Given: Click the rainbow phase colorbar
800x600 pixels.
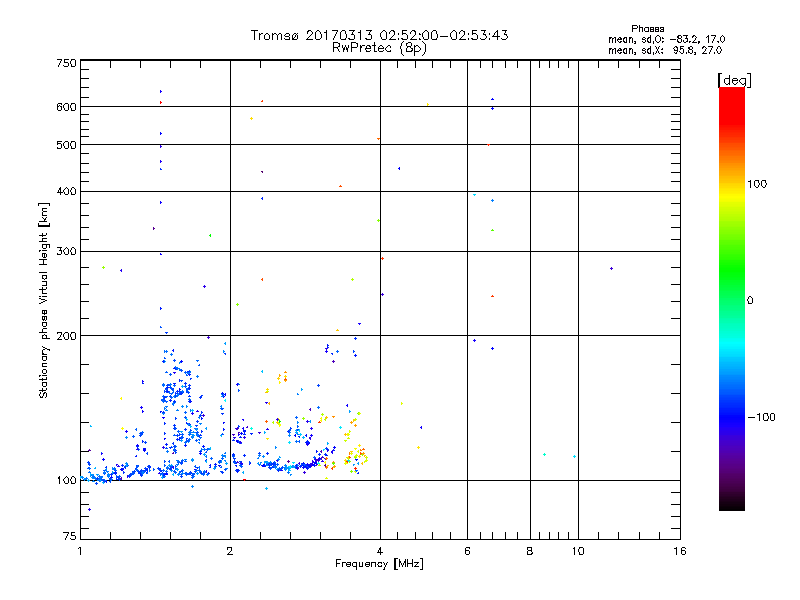Looking at the screenshot, I should point(732,298).
